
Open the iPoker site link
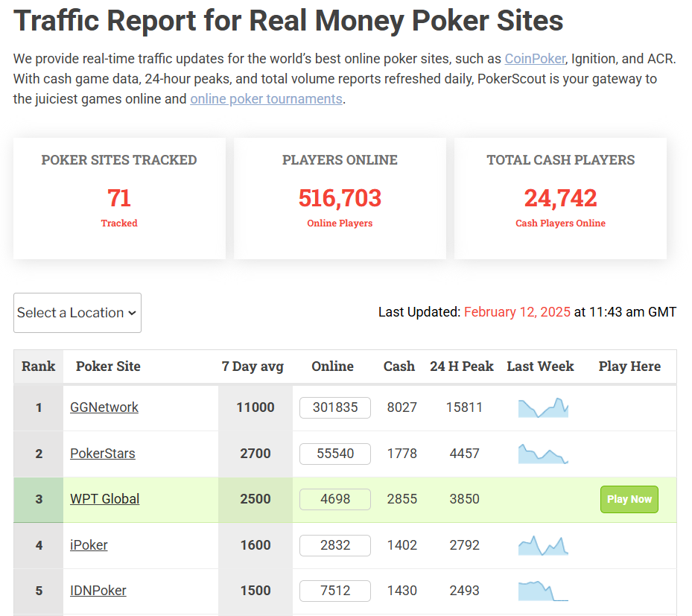pyautogui.click(x=89, y=545)
